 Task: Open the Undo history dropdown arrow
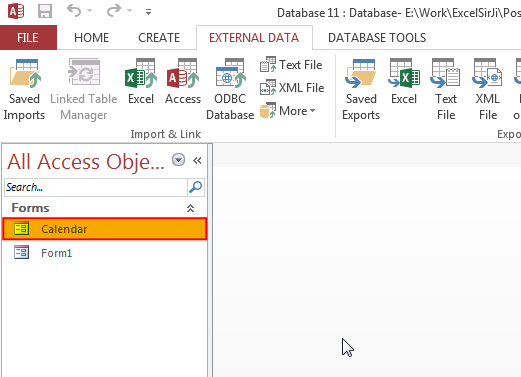[89, 11]
